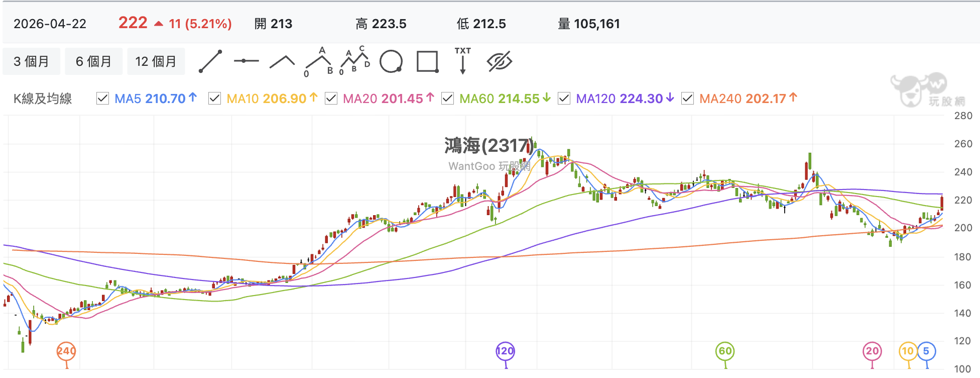Switch chart range to 3 個月
This screenshot has width=980, height=378.
31,61
